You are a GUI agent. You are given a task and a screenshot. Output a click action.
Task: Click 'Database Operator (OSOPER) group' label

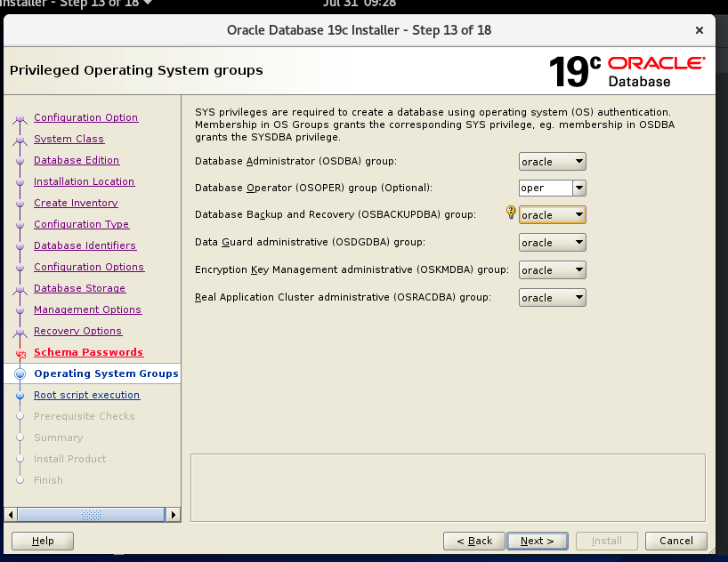313,188
